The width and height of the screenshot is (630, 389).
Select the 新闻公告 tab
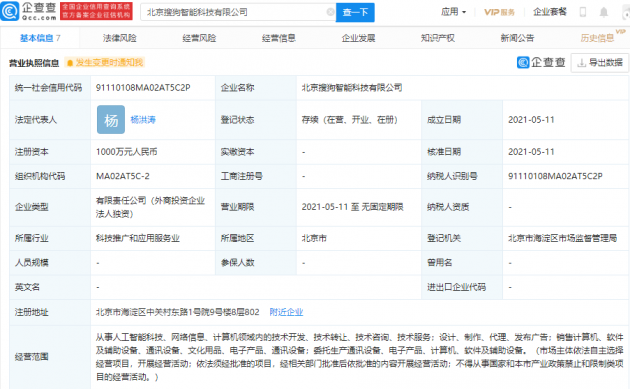[x=518, y=38]
